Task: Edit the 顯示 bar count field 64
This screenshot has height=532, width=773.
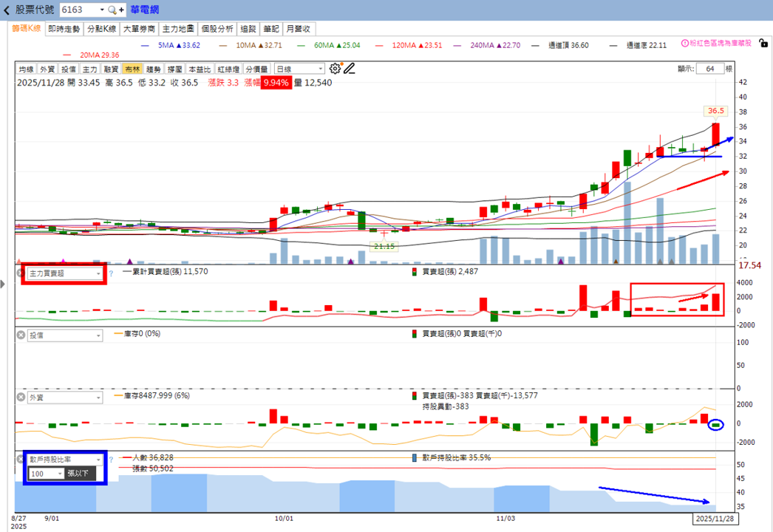Action: (710, 69)
